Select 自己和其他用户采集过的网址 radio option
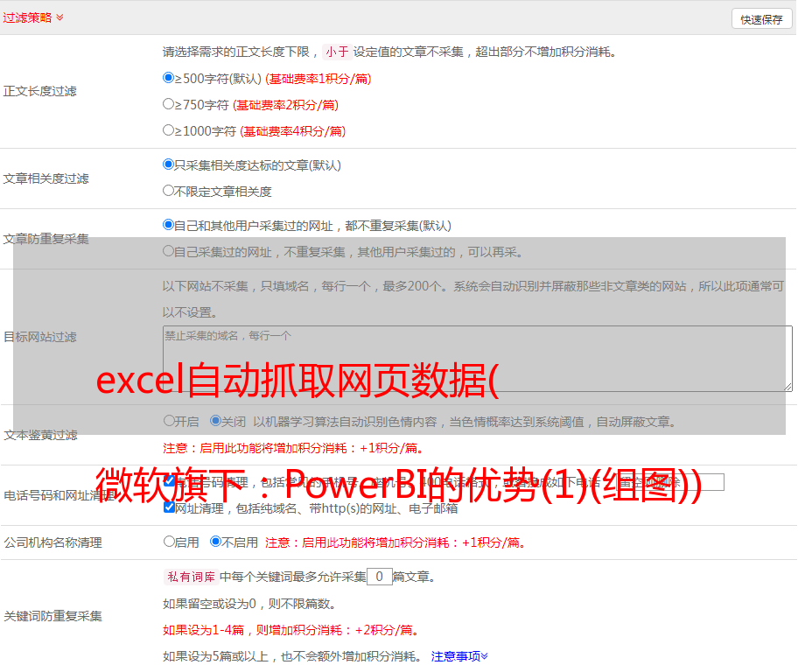 point(169,225)
